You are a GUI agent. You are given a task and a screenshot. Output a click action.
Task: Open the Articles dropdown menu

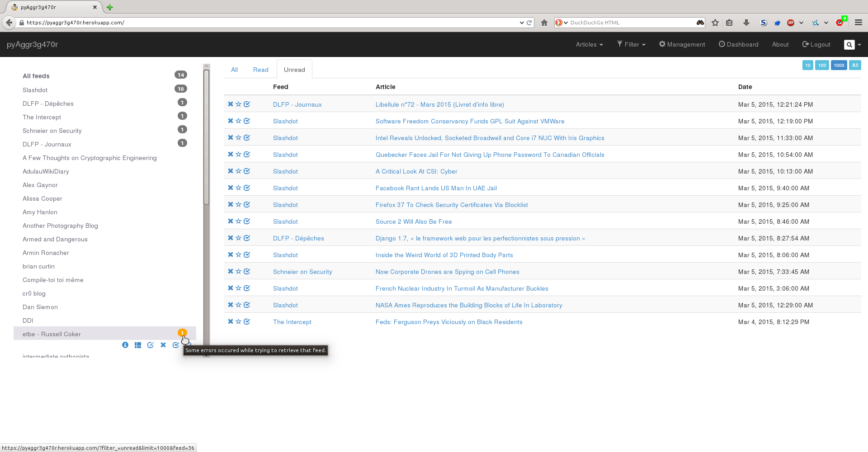(589, 44)
